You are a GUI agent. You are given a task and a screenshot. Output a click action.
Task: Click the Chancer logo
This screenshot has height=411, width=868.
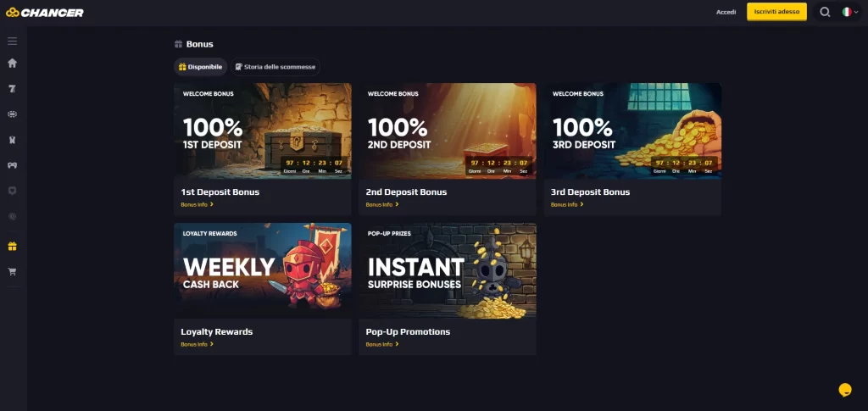45,12
